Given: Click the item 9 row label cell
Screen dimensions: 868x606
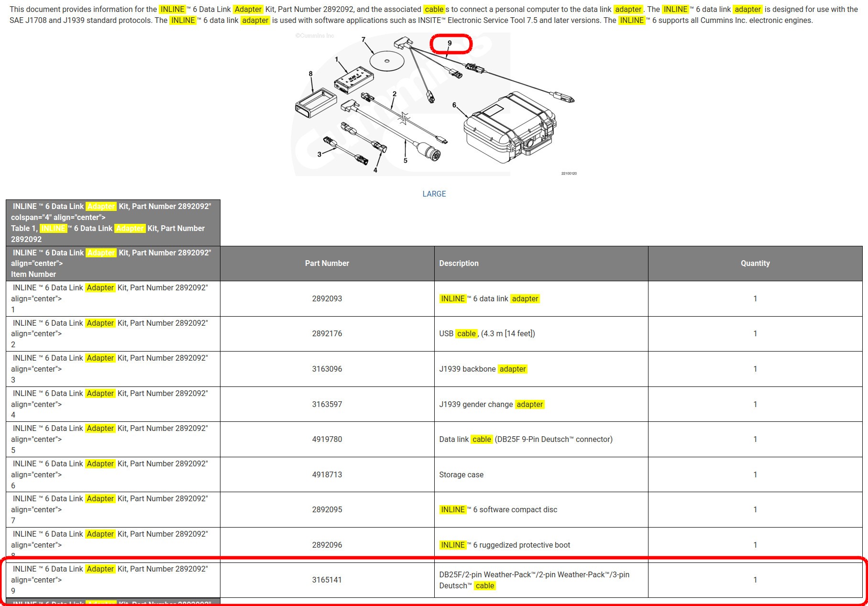Looking at the screenshot, I should 113,580.
